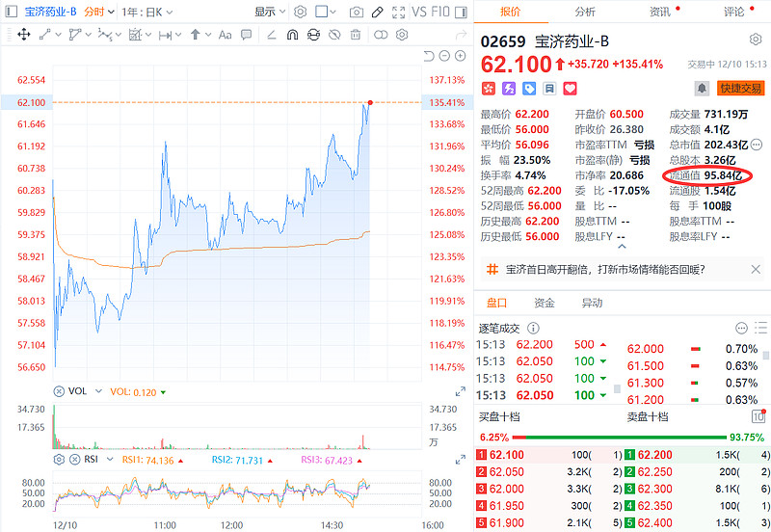771x532 pixels.
Task: Zoom in the chart with plus button
Action: tap(461, 56)
